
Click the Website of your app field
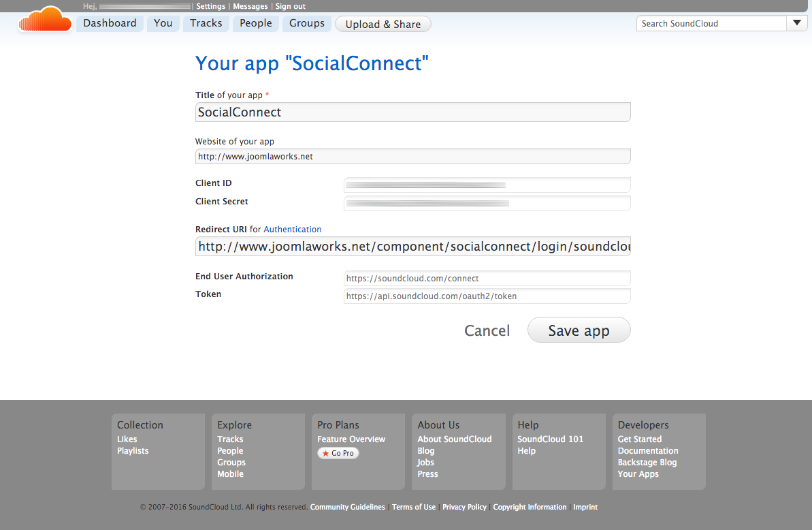(412, 157)
